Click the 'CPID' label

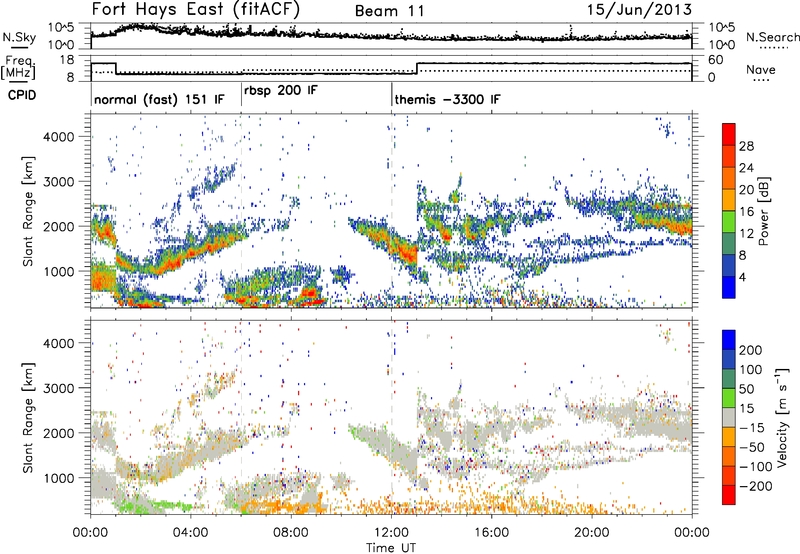pyautogui.click(x=22, y=95)
